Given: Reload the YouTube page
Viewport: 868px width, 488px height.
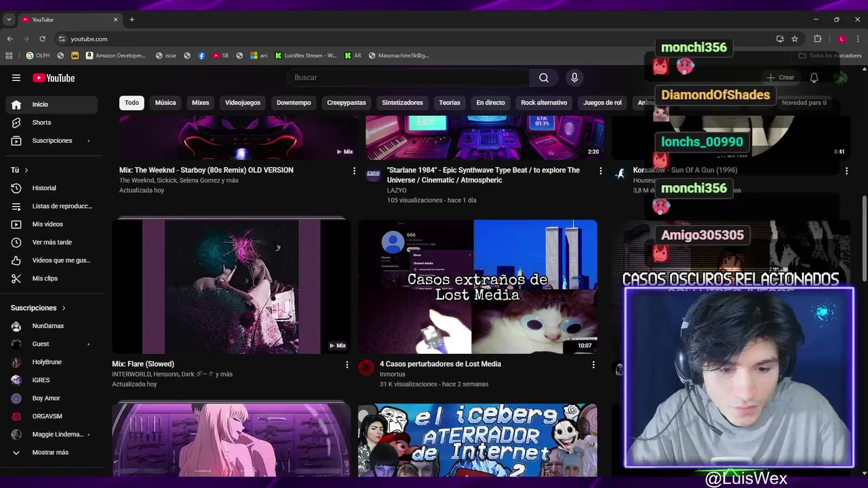Looking at the screenshot, I should [x=42, y=39].
